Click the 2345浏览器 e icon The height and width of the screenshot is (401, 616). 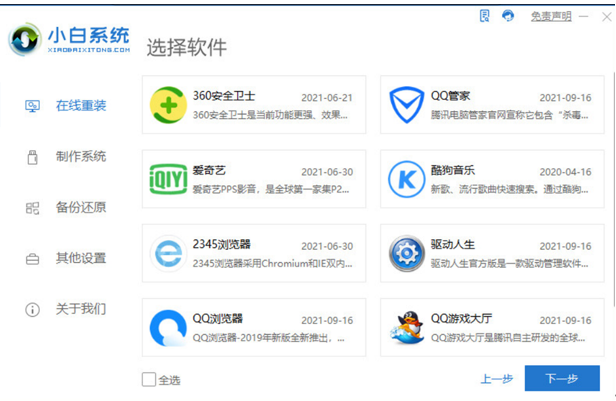point(168,253)
